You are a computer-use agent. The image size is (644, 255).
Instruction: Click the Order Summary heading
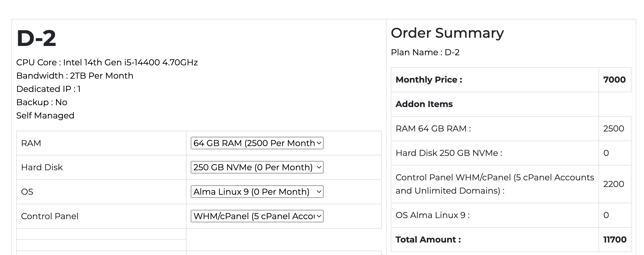[x=447, y=33]
